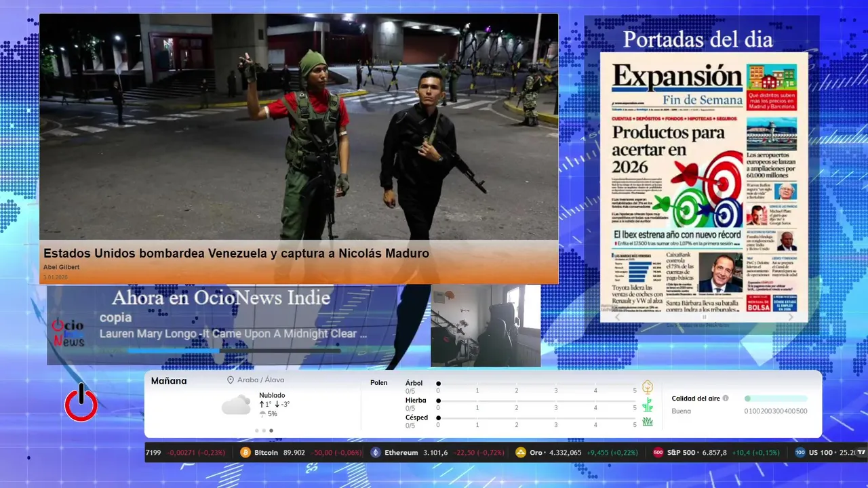This screenshot has height=488, width=868.
Task: Click the grass icon for Césped pollen
Action: click(648, 422)
